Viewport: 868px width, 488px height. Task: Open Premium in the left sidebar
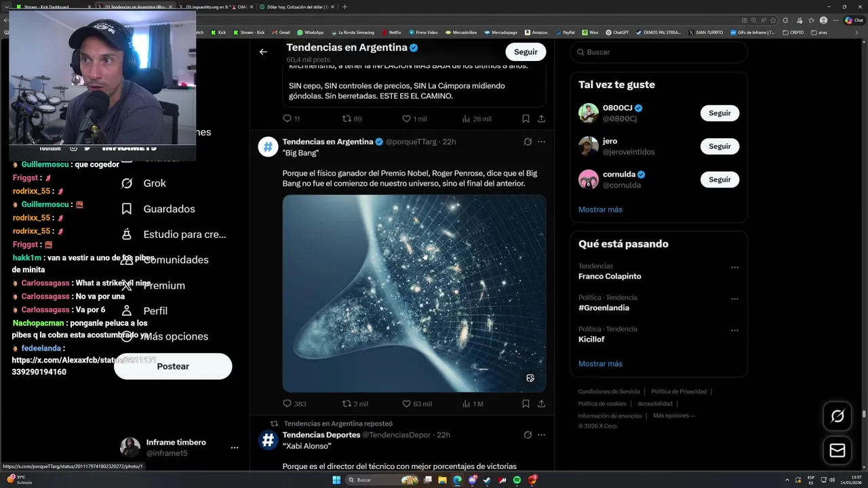[x=153, y=285]
